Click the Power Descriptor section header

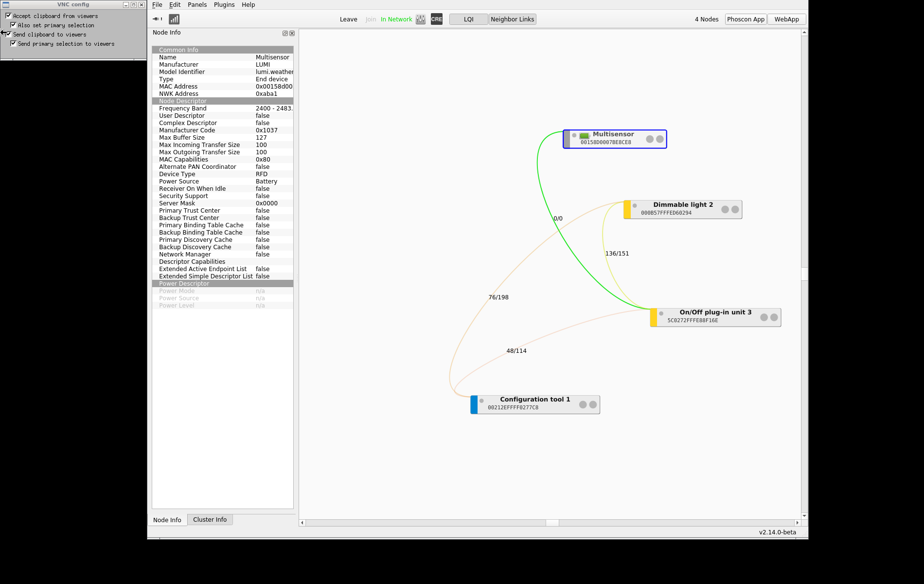pyautogui.click(x=223, y=283)
